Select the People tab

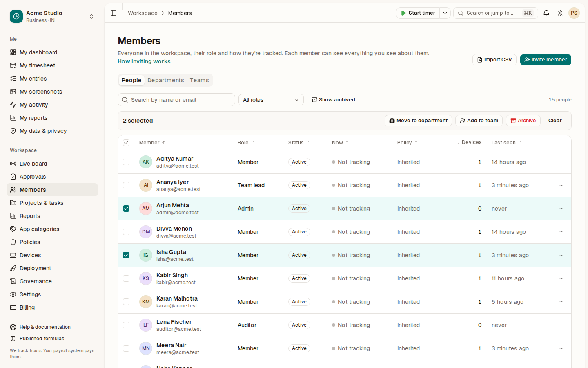pos(131,80)
